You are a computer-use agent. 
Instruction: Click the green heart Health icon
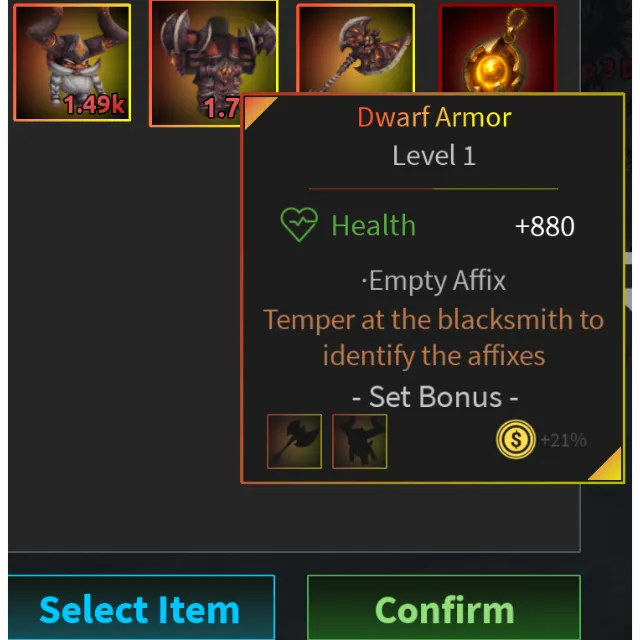[x=299, y=224]
